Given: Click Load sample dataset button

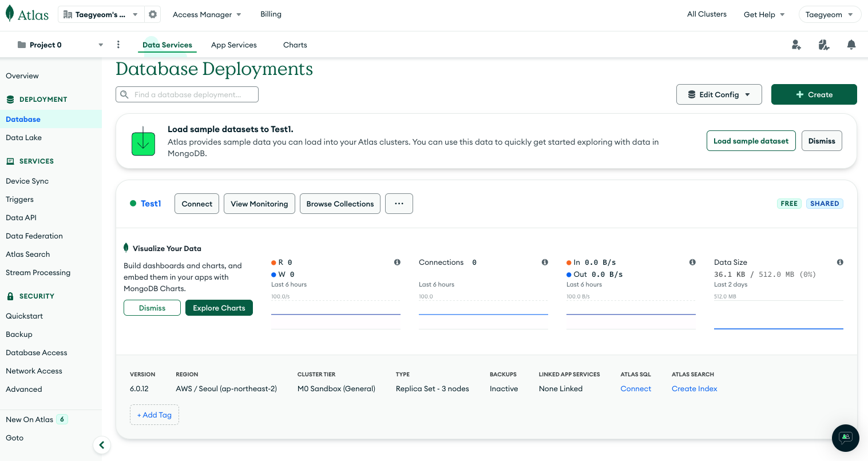Looking at the screenshot, I should click(751, 141).
